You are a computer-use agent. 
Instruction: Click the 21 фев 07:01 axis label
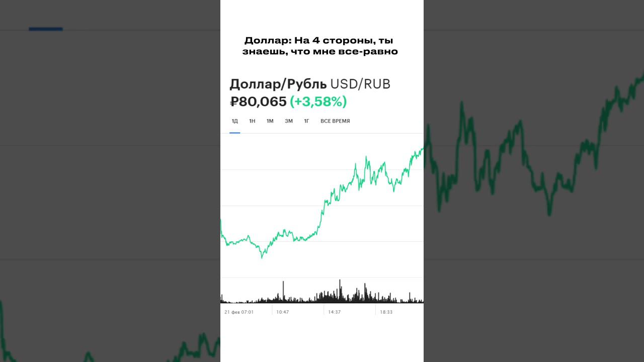coord(239,312)
